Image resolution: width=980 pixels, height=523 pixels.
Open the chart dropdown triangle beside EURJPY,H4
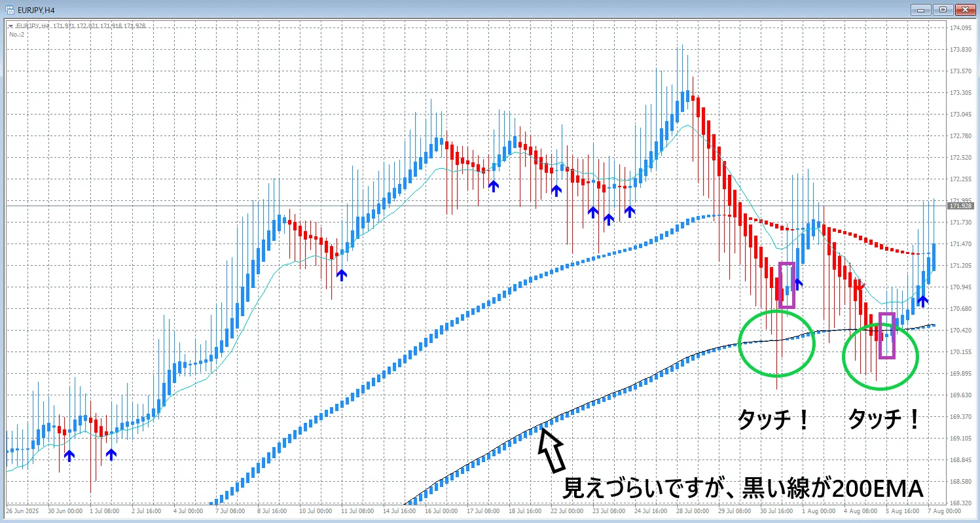10,26
